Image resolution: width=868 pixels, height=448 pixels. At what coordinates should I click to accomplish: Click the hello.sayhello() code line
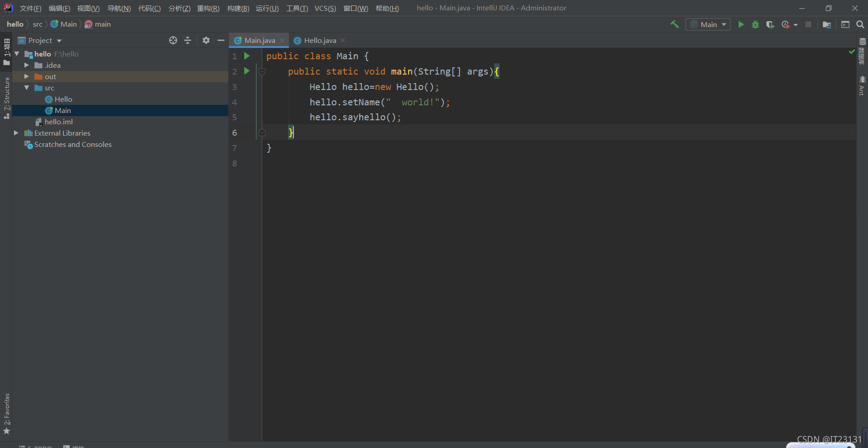tap(355, 117)
